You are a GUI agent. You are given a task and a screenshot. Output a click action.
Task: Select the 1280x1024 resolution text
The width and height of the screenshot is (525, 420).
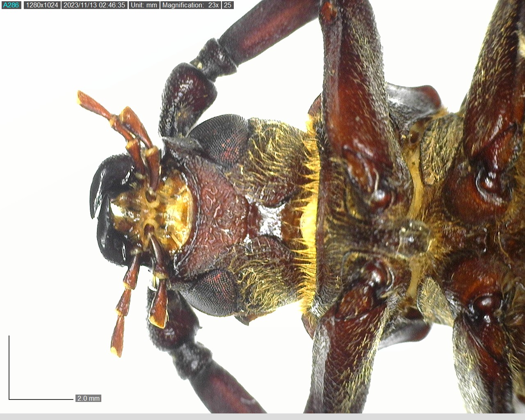coord(42,5)
